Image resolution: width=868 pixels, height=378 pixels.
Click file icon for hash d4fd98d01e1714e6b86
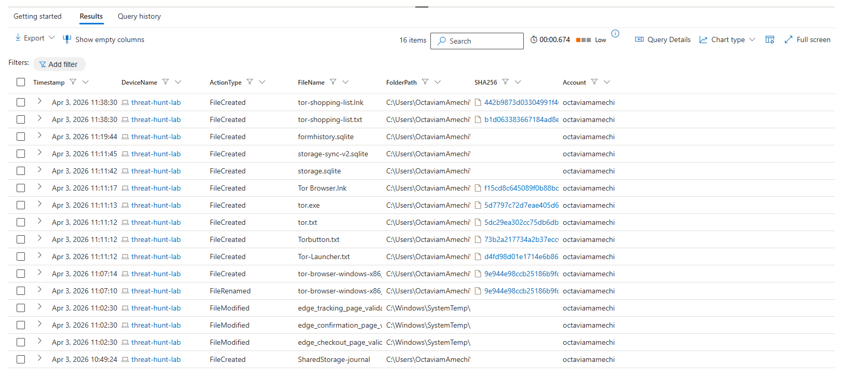(478, 256)
